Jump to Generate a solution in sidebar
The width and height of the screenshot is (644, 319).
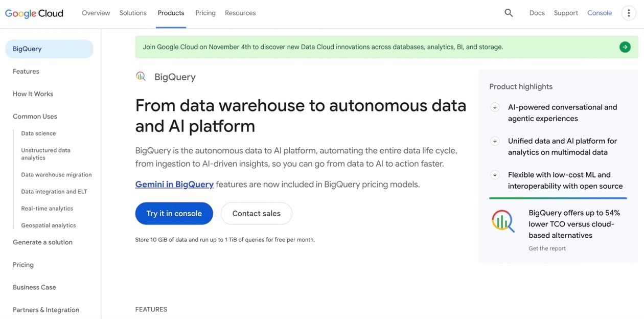pyautogui.click(x=42, y=242)
